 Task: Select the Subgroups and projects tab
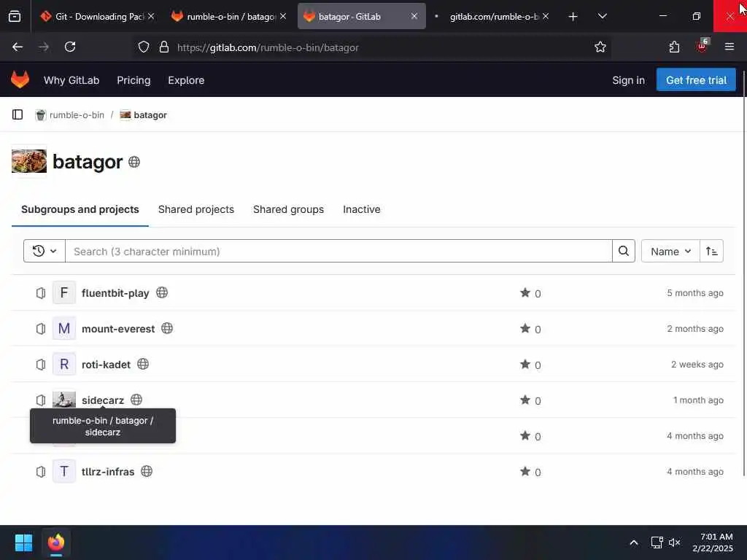coord(80,209)
